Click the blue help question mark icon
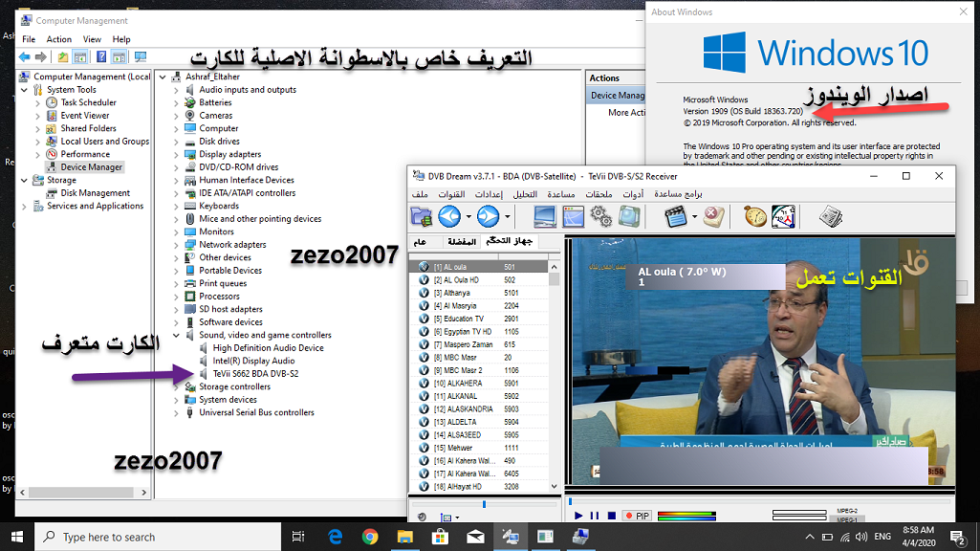Viewport: 980px width, 551px height. tap(101, 56)
